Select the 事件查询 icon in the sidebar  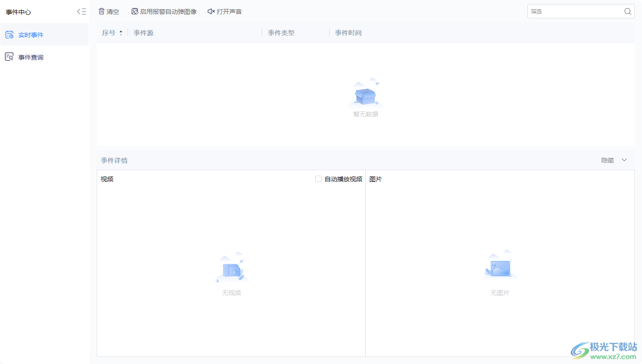(9, 56)
